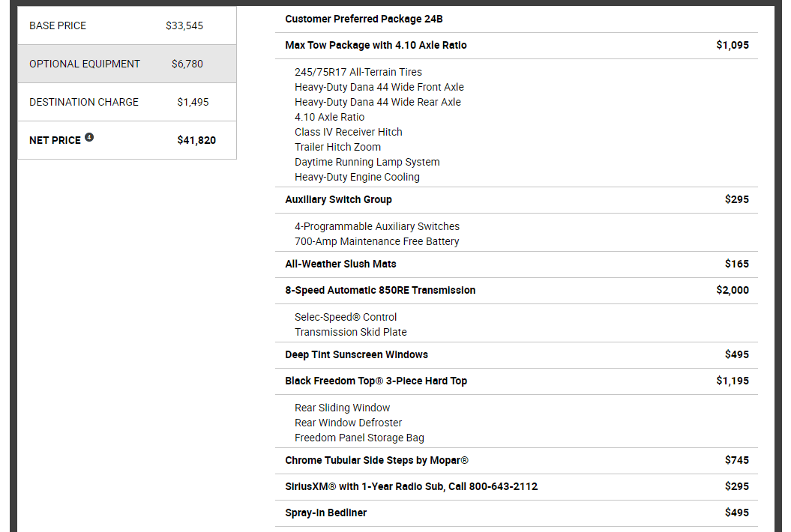
Task: Click Heavy-Duty Dana 44 Wide Rear Axle
Action: [378, 103]
